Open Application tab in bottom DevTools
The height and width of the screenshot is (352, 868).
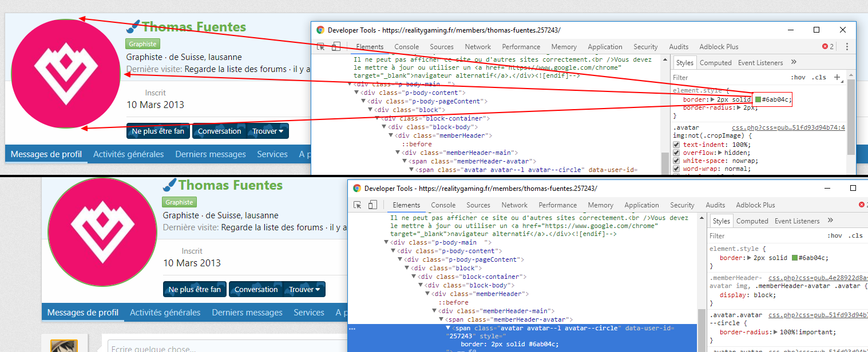pos(641,205)
